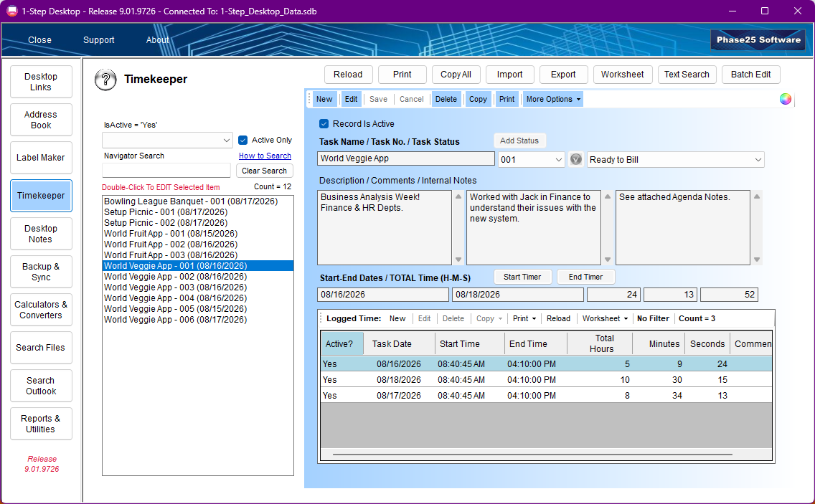This screenshot has width=815, height=504.
Task: Expand the Logged Time Worksheet dropdown
Action: tap(605, 318)
